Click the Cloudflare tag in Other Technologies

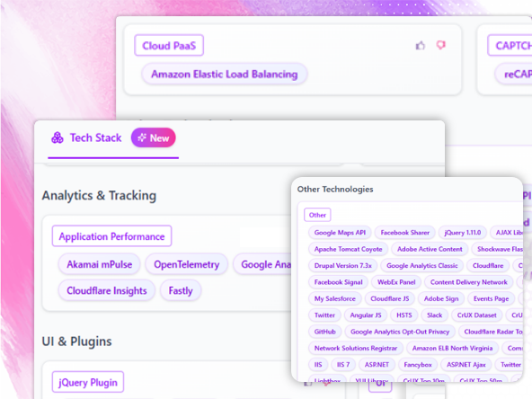point(488,266)
